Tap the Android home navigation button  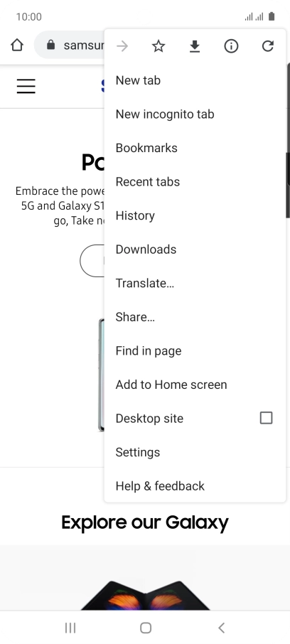146,628
